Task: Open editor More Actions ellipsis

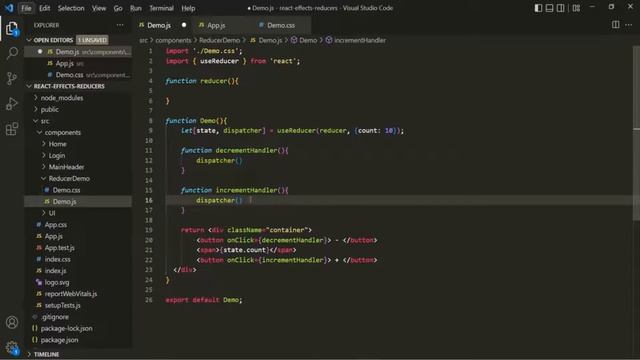Action: point(629,25)
